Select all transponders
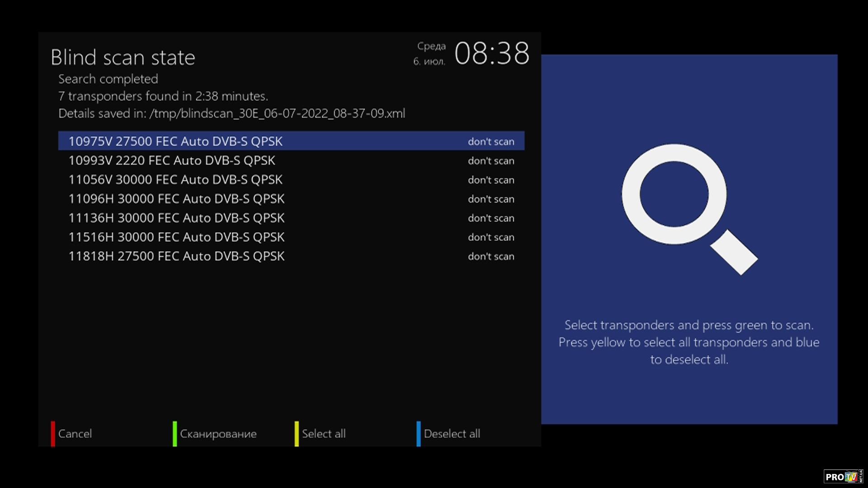This screenshot has height=488, width=868. pos(324,434)
